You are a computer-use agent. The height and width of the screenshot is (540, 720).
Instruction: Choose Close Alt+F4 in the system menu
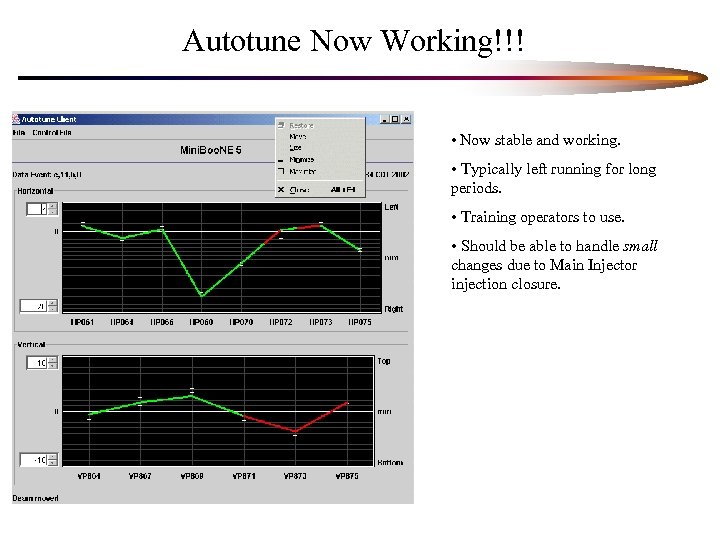point(320,190)
